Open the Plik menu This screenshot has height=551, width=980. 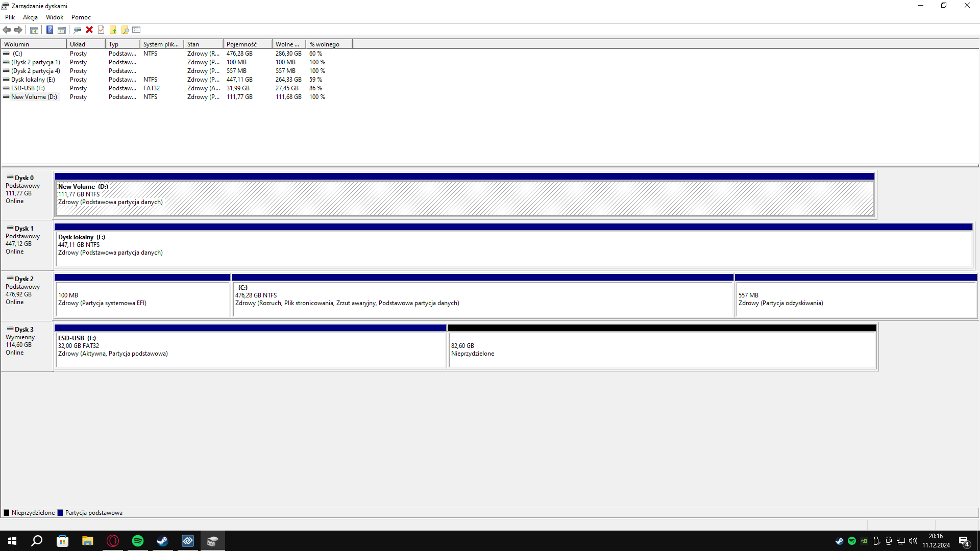[x=10, y=17]
